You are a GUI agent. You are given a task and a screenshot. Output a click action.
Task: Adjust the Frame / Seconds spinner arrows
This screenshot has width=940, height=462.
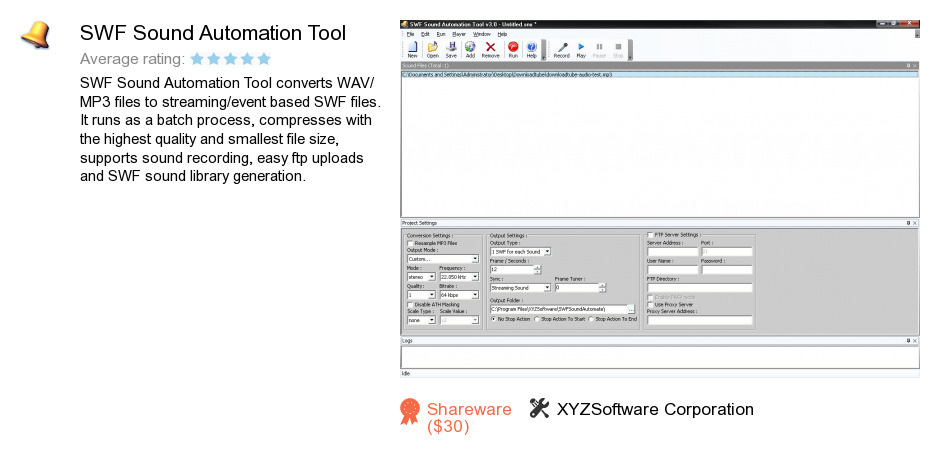537,270
